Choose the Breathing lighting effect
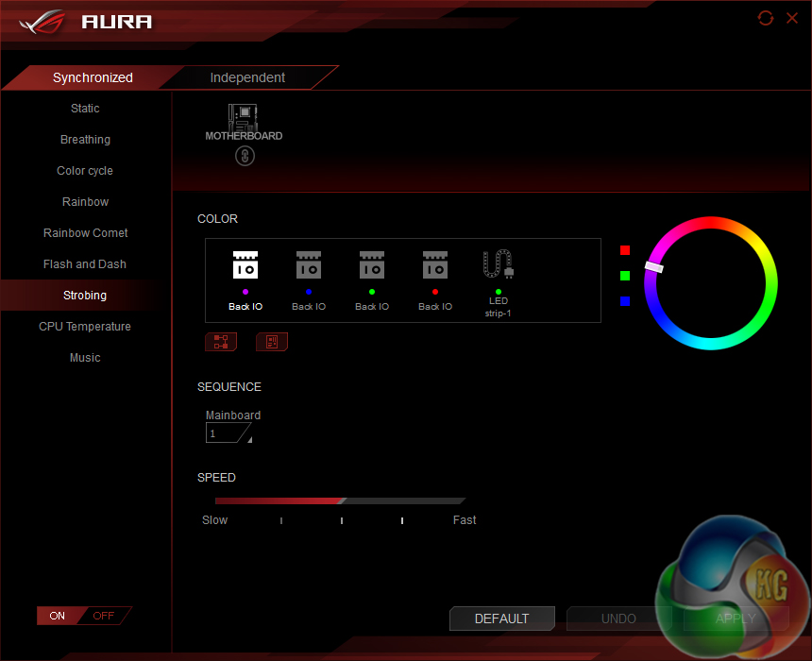The height and width of the screenshot is (661, 812). click(x=85, y=140)
